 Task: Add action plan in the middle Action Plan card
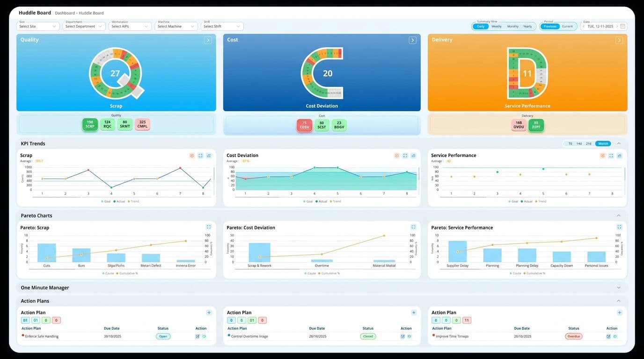(x=414, y=313)
